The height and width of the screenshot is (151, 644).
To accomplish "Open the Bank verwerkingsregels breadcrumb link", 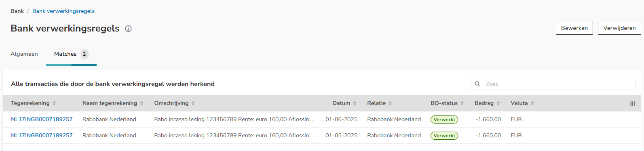I will click(63, 11).
